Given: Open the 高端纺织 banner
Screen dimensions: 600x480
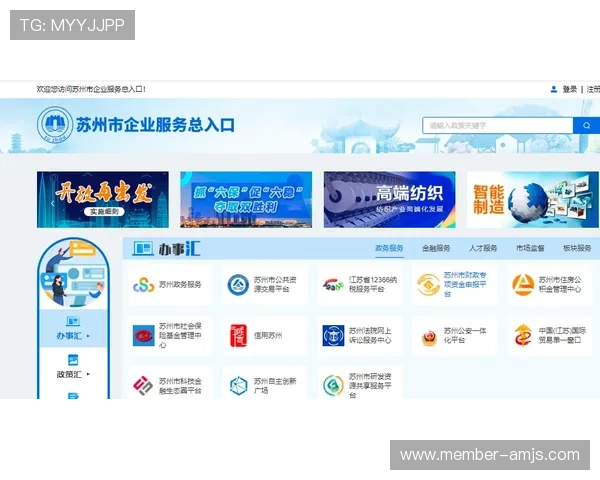Looking at the screenshot, I should 390,199.
